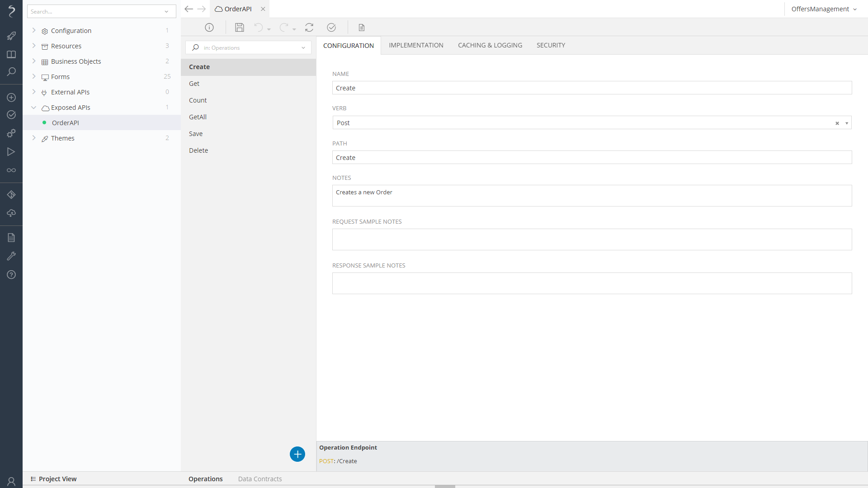Viewport: 868px width, 488px height.
Task: Click the Save toolbar icon
Action: [240, 28]
